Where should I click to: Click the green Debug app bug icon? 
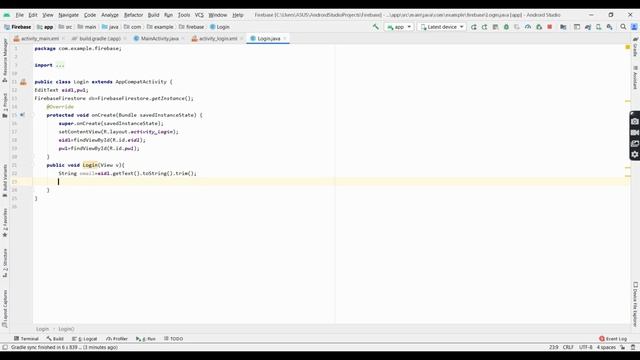pos(506,27)
